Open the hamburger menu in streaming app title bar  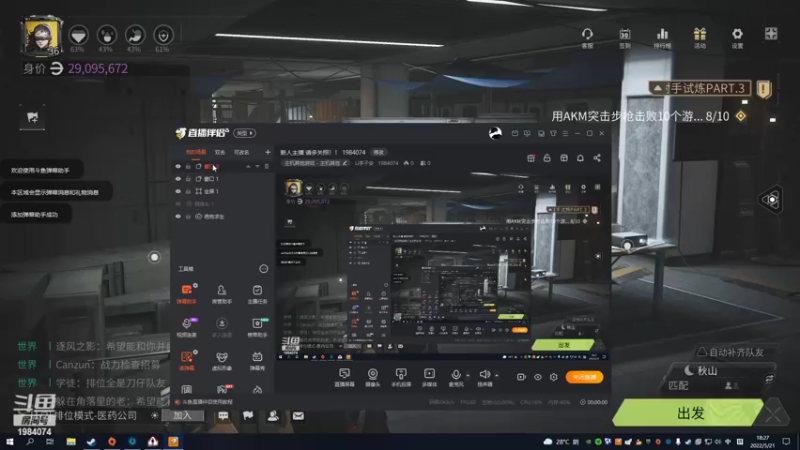point(565,133)
